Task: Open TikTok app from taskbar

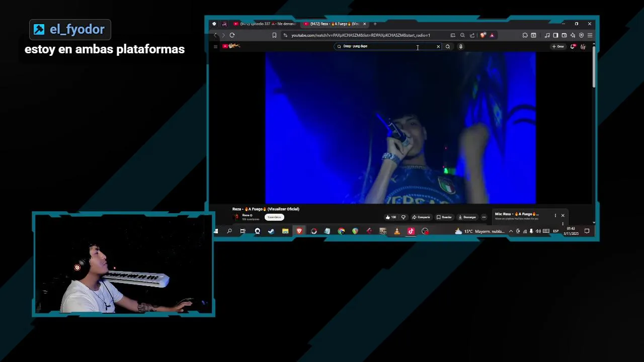Action: (411, 231)
